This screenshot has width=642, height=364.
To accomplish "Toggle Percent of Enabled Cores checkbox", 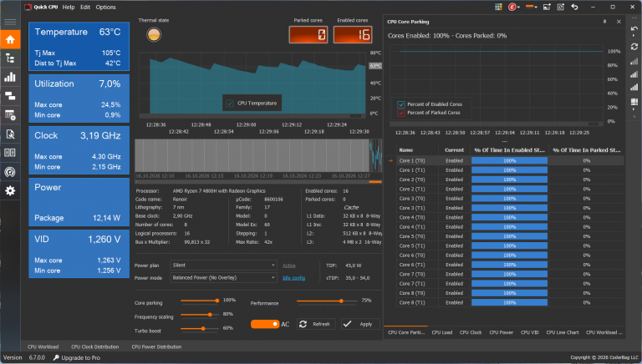I will click(401, 104).
